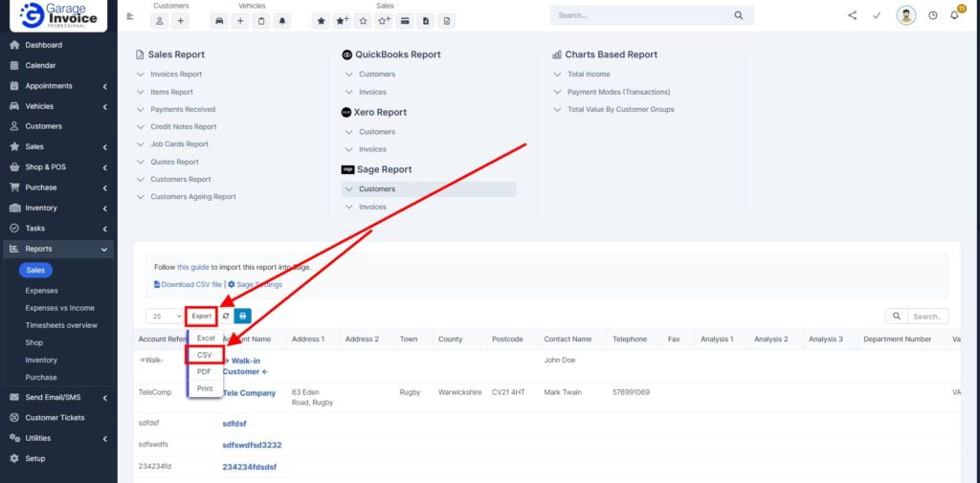Viewport: 980px width, 483px height.
Task: Expand the Total Income chart report
Action: pyautogui.click(x=589, y=74)
